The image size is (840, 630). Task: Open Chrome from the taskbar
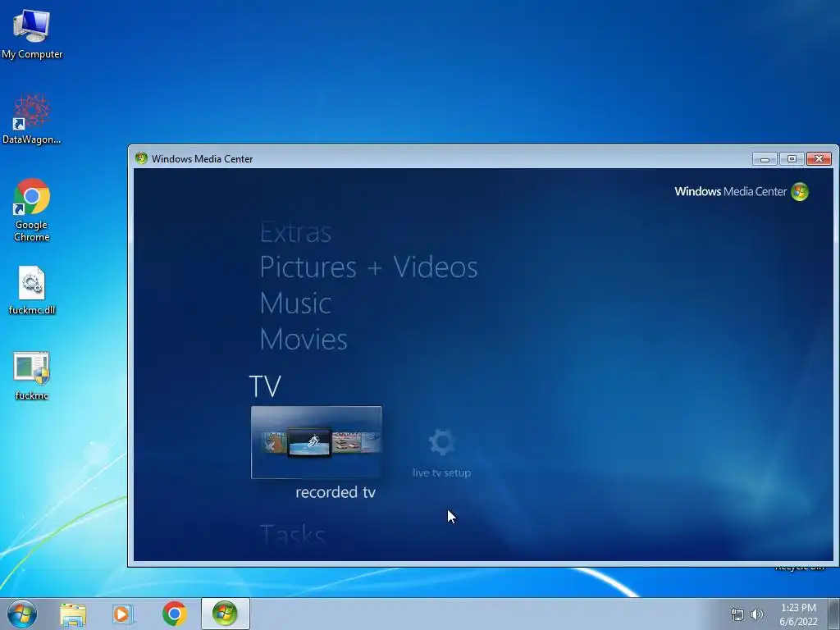point(175,614)
